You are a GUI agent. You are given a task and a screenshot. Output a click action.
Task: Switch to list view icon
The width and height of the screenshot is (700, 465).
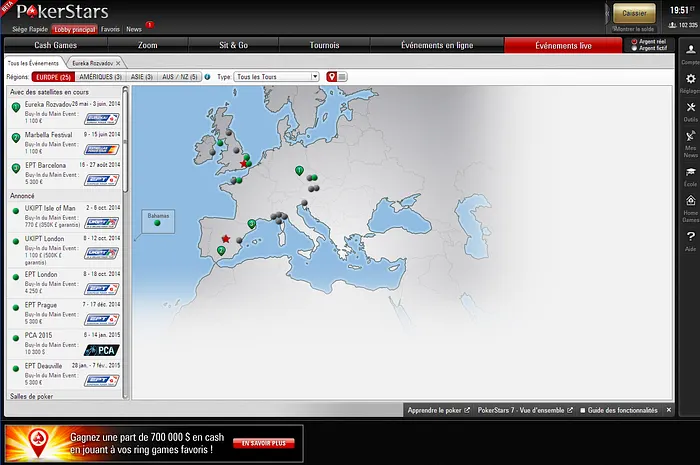coord(342,77)
